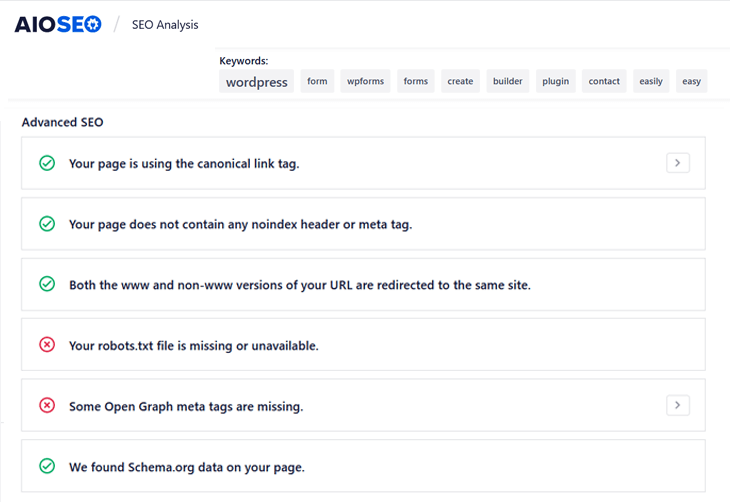Choose the builder keyword chip
The height and width of the screenshot is (502, 730).
pyautogui.click(x=507, y=81)
